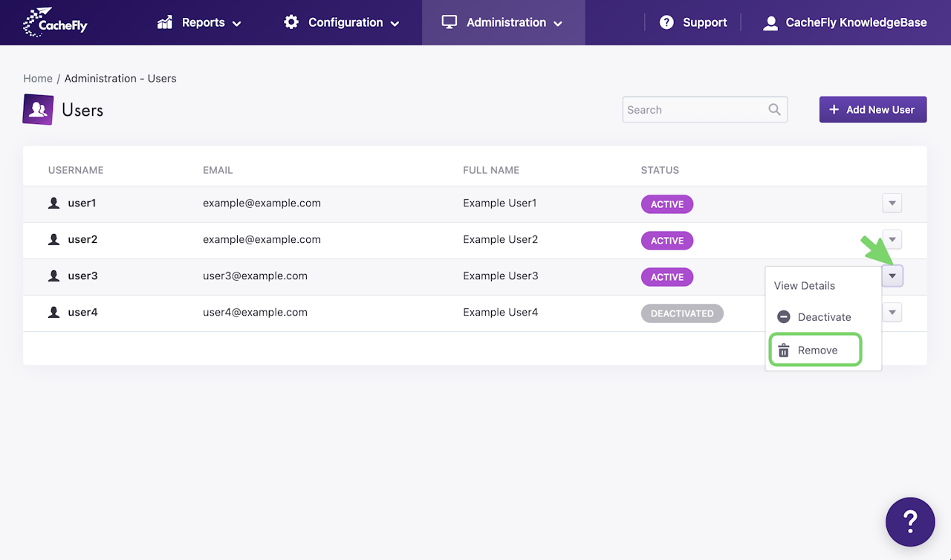Image resolution: width=951 pixels, height=560 pixels.
Task: Click the purple Users page icon
Action: (x=38, y=110)
